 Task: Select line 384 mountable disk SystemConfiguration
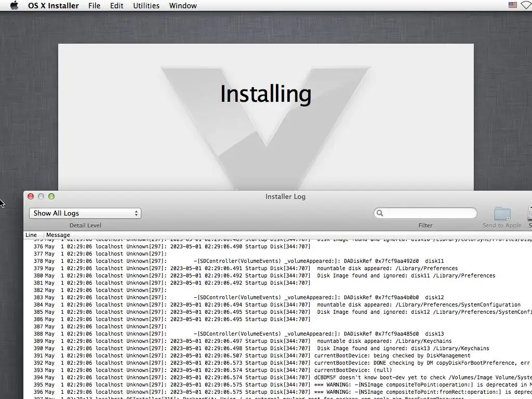pos(278,304)
